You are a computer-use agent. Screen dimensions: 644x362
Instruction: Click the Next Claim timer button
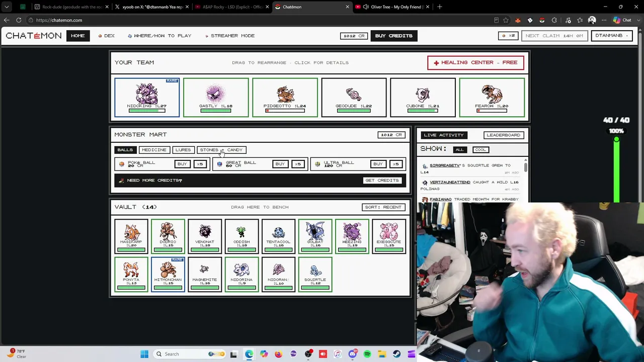554,36
